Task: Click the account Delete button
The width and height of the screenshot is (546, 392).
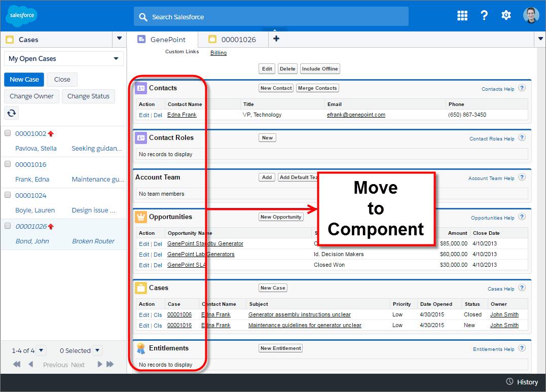Action: (287, 69)
